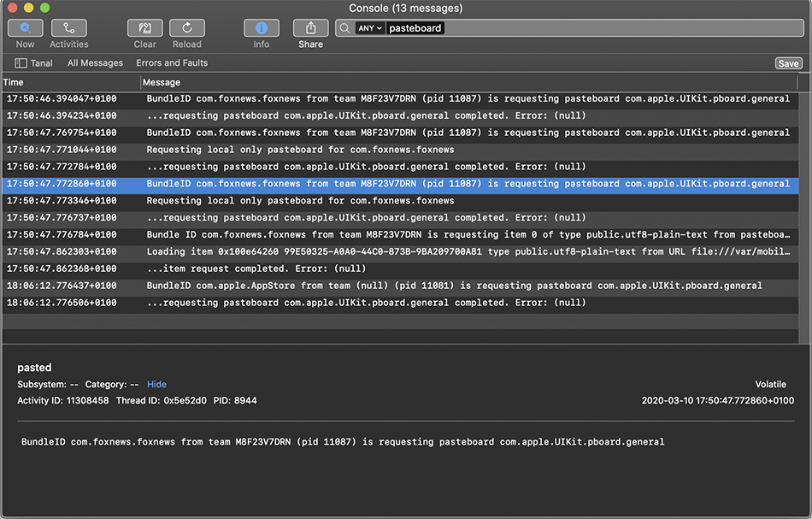Select the item request completed row
Viewport: 812px width, 519px height.
(x=400, y=268)
